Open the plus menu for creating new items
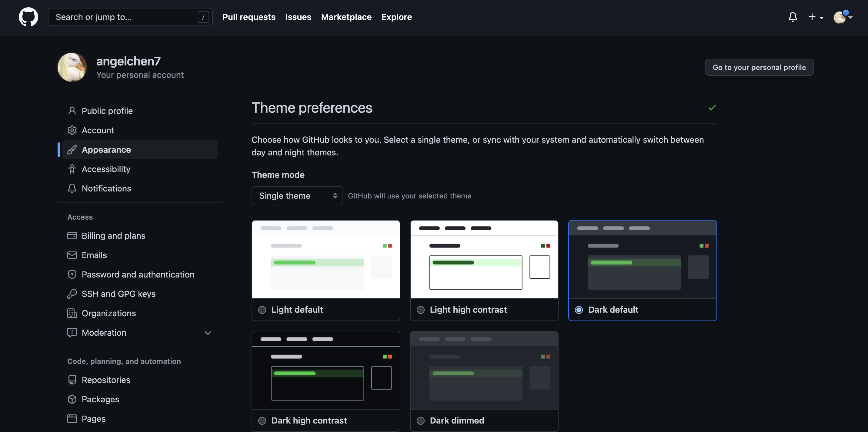This screenshot has height=432, width=868. 816,17
